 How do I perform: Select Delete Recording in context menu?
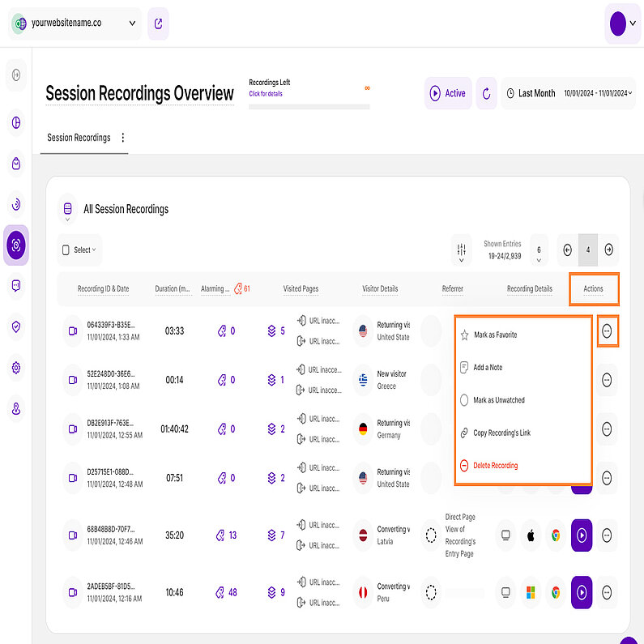click(x=495, y=466)
